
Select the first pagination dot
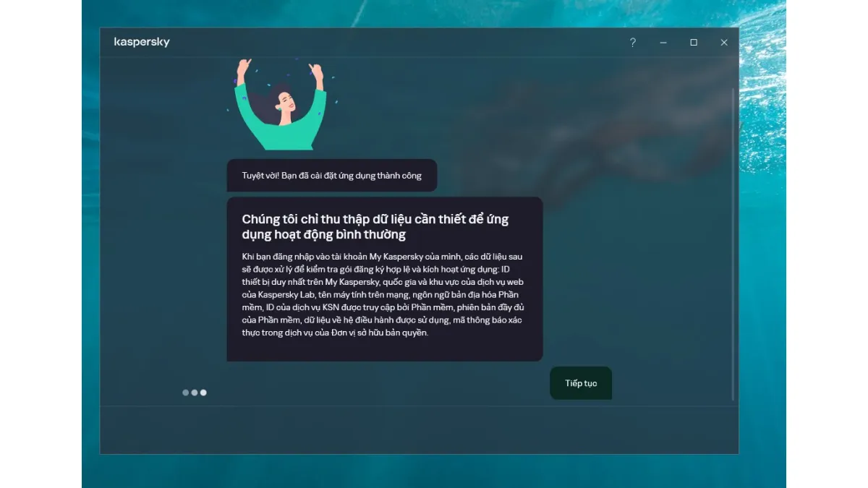[185, 393]
